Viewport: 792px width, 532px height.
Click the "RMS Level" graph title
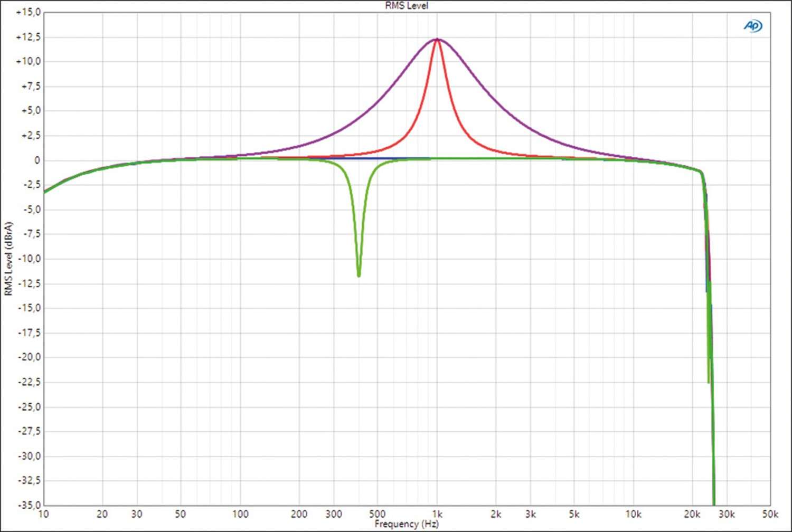pyautogui.click(x=407, y=6)
